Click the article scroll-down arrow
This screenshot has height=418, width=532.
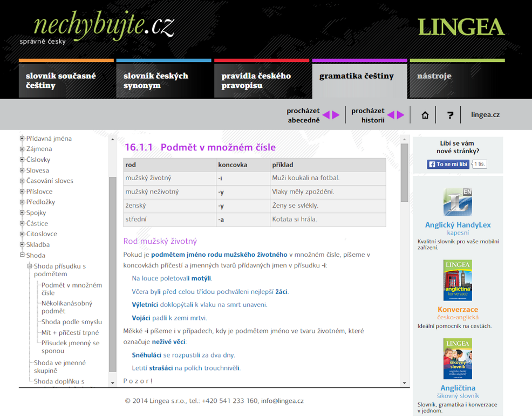tap(404, 383)
